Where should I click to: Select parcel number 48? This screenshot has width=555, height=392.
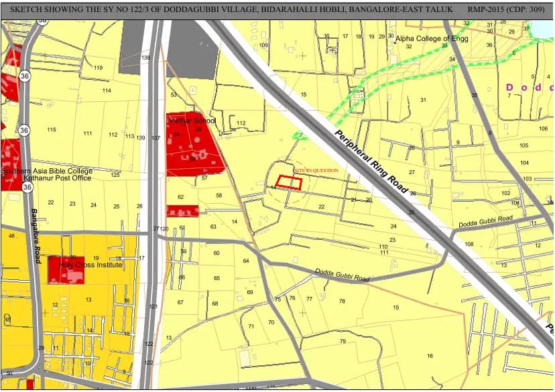[x=11, y=236]
